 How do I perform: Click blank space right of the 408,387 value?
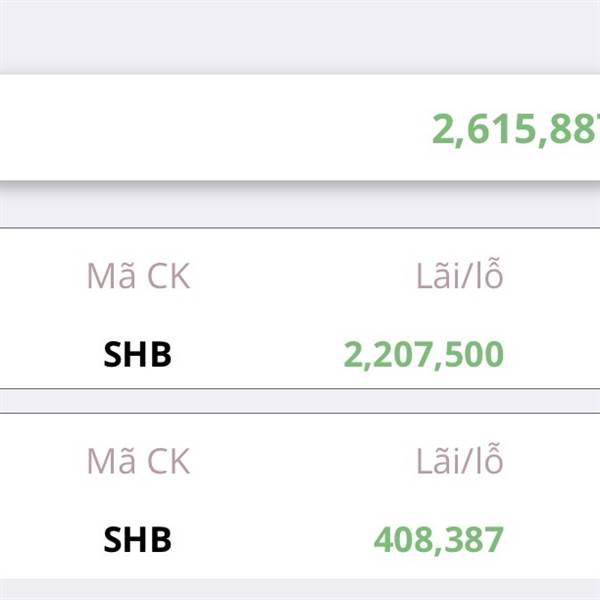click(x=552, y=540)
